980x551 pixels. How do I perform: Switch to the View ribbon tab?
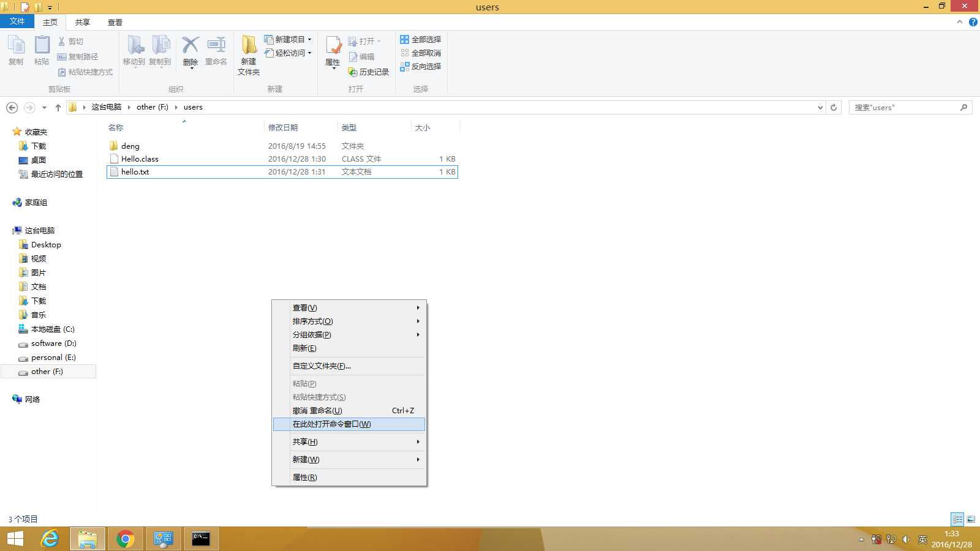pyautogui.click(x=115, y=22)
